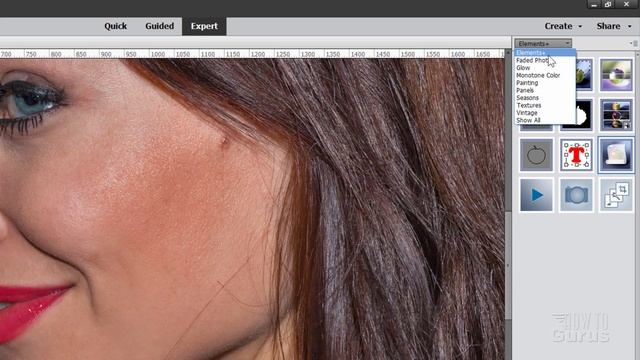Image resolution: width=640 pixels, height=360 pixels.
Task: Click the camera effect thumbnail
Action: (576, 195)
